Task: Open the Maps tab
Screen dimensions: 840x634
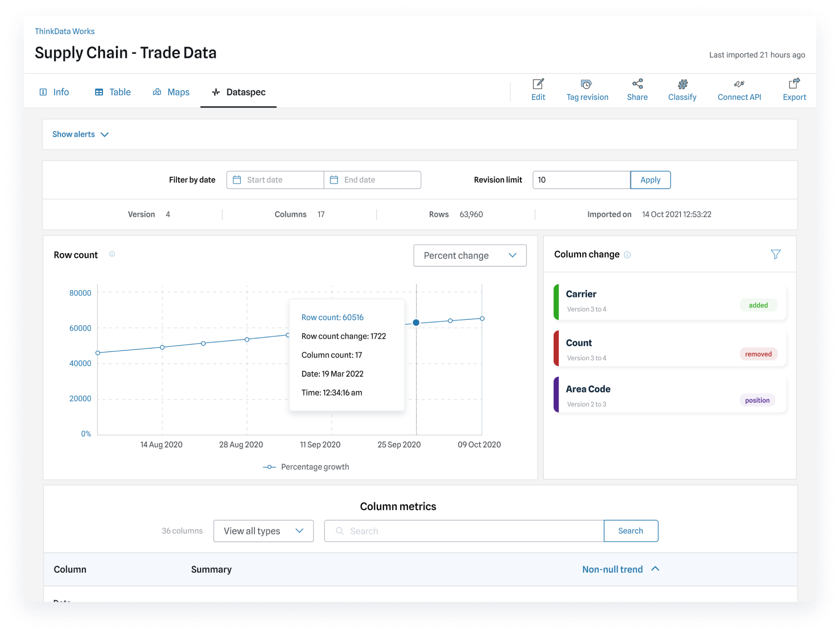Action: click(171, 92)
